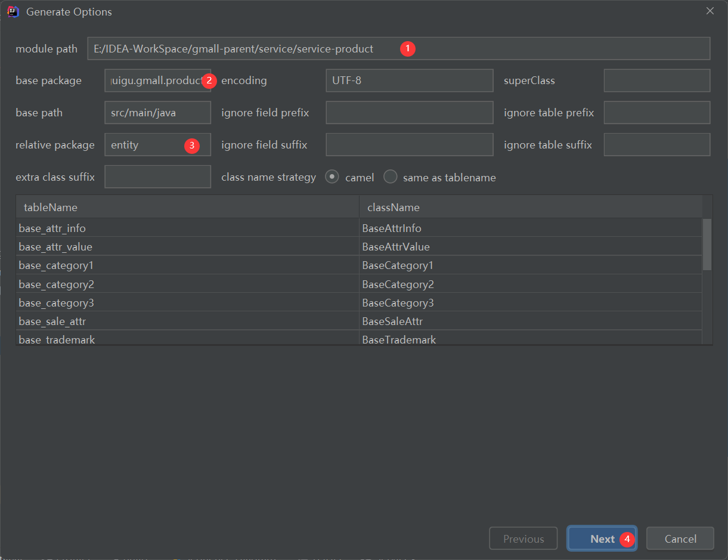
Task: Click the superClass input field
Action: coord(656,81)
